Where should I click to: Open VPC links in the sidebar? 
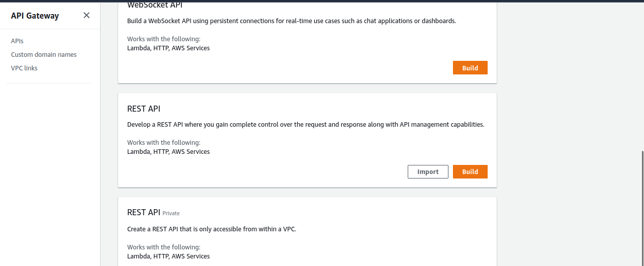tap(24, 68)
